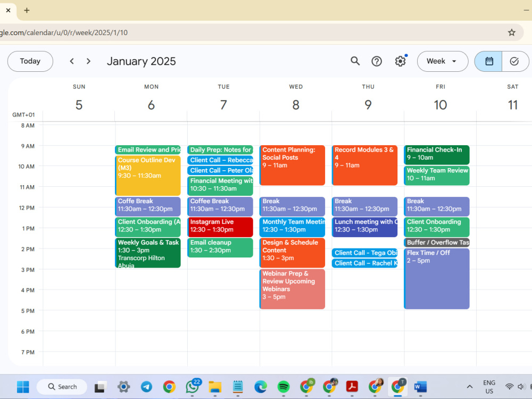This screenshot has width=532, height=399.
Task: Open Friday Client Onboarding event
Action: coord(437,227)
